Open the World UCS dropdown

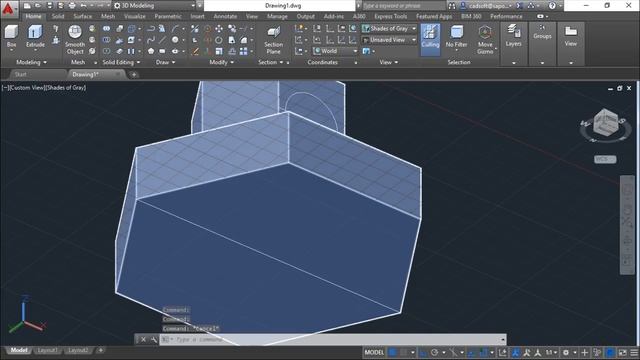(x=335, y=51)
